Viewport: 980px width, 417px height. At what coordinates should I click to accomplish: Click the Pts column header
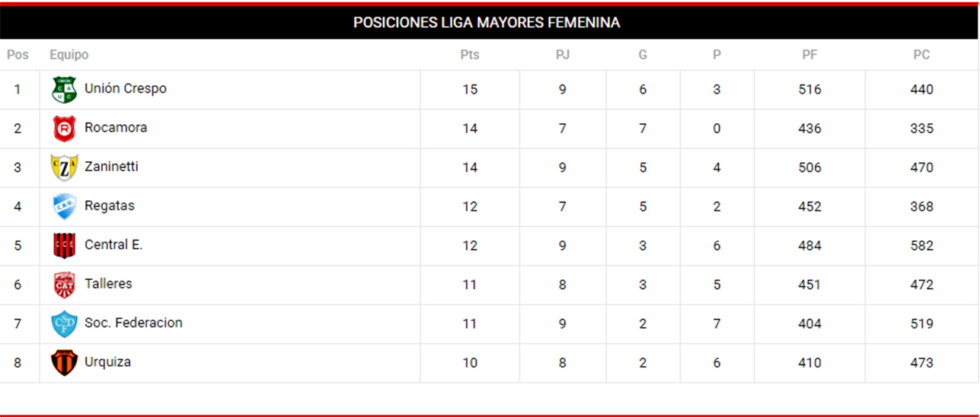pos(470,55)
